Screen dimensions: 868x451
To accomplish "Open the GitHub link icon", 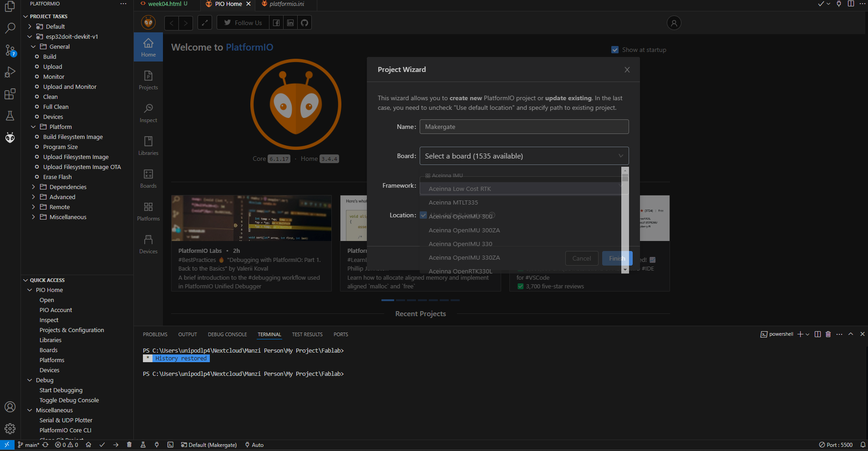I will 305,23.
